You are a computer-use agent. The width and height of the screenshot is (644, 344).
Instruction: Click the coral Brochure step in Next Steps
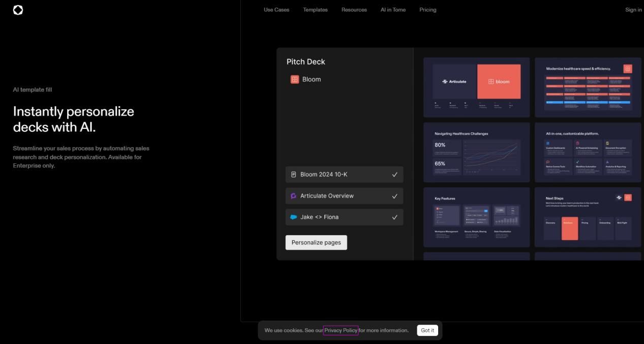coord(570,228)
